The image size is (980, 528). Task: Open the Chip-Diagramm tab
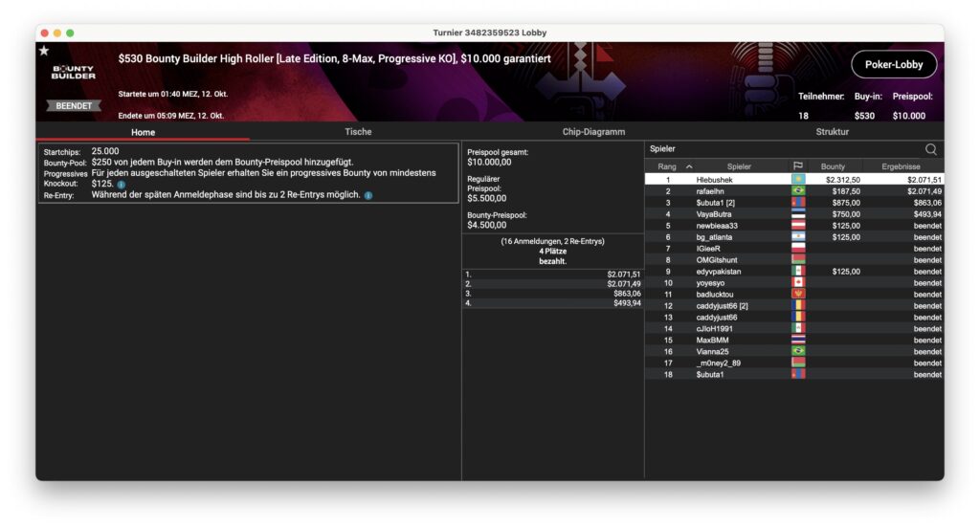click(593, 132)
